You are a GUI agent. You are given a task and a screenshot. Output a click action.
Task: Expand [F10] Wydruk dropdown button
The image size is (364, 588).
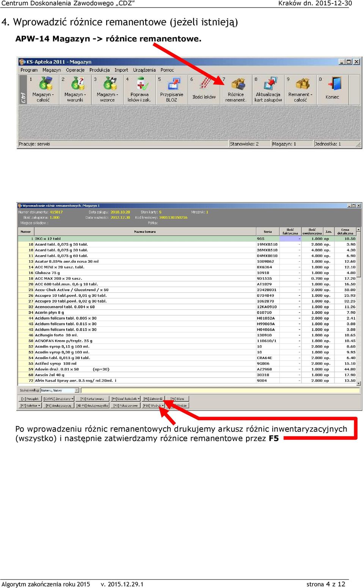tap(153, 406)
